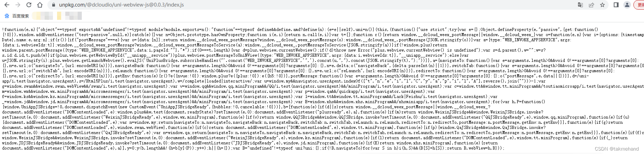Open the browser home page
The width and height of the screenshot is (644, 154).
coord(40,5)
